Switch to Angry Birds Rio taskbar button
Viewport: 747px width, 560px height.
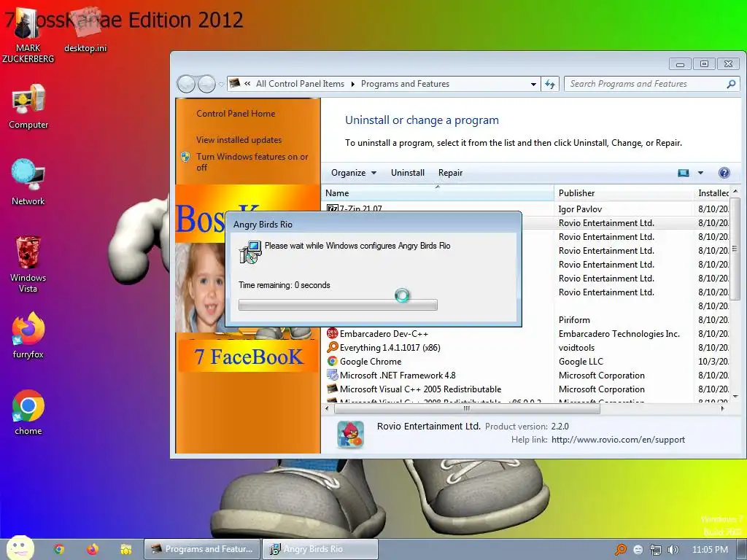320,549
